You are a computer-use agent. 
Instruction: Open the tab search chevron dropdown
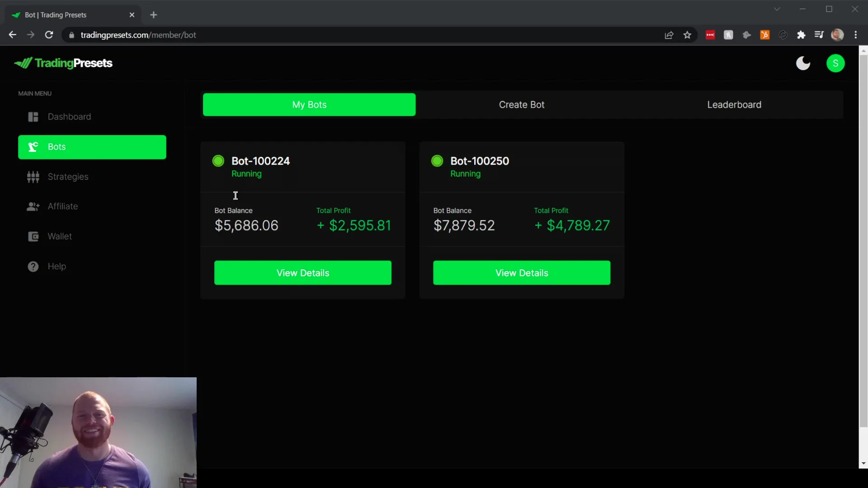coord(777,9)
